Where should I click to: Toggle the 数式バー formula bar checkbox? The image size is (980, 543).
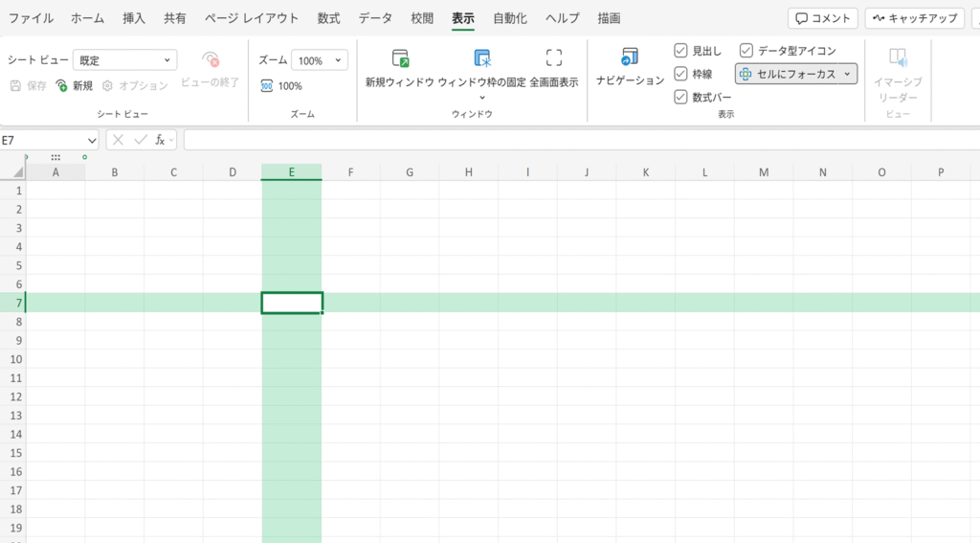[680, 97]
